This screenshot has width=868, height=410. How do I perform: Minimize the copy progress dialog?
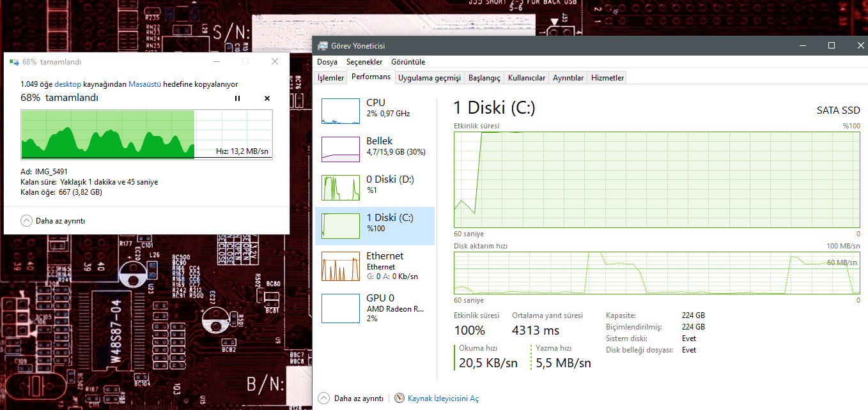pos(216,62)
